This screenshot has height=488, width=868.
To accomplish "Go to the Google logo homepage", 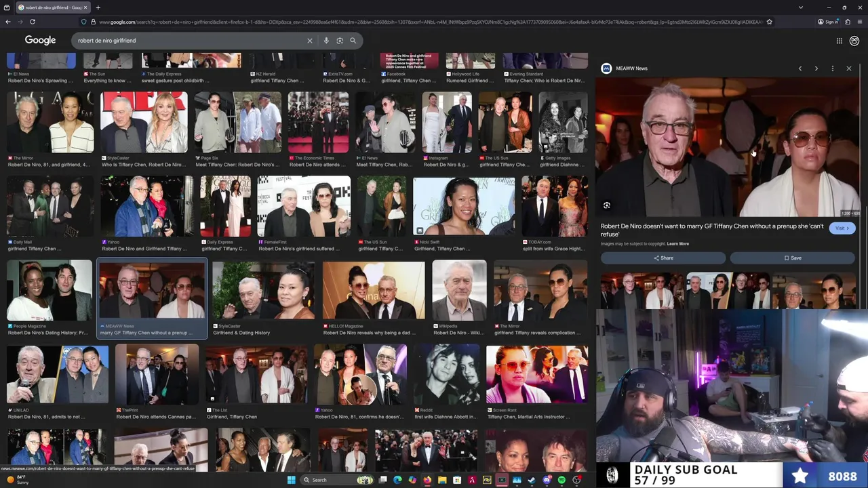I will click(41, 41).
